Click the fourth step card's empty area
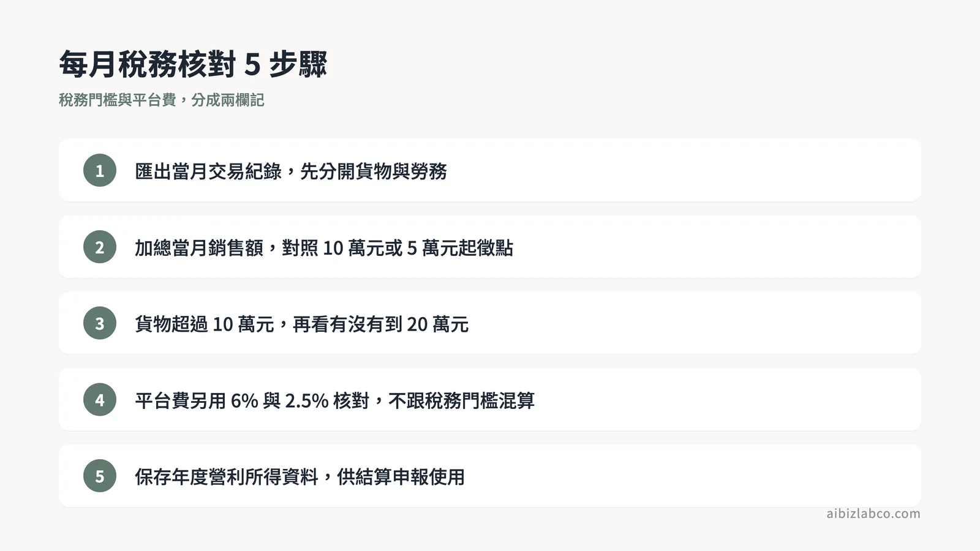Viewport: 980px width, 551px height. coord(729,400)
